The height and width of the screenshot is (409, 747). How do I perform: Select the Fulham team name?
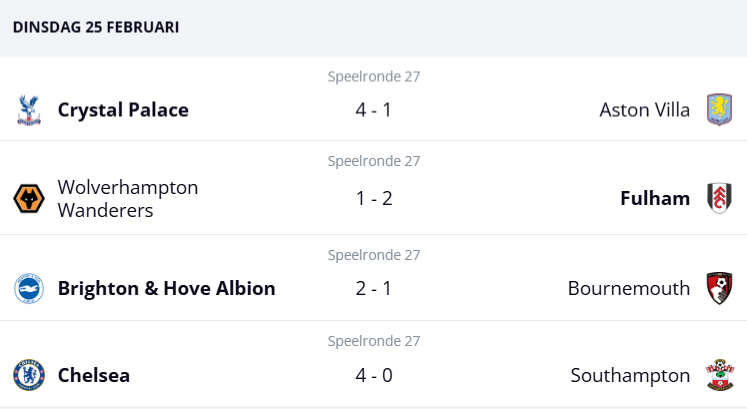[655, 198]
